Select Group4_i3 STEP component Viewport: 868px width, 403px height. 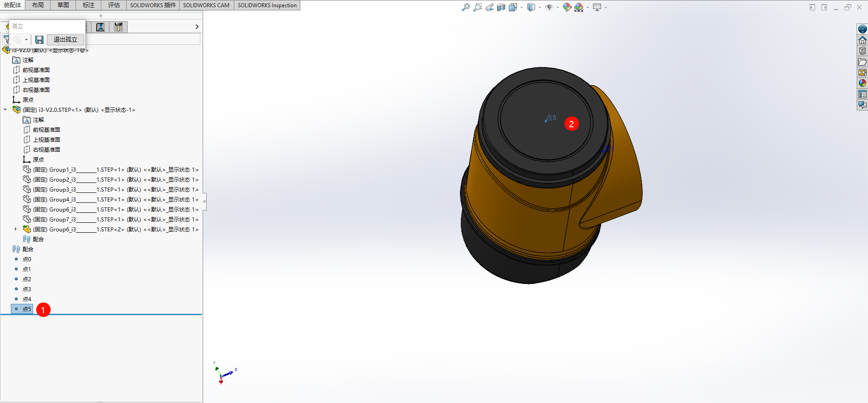(x=111, y=199)
